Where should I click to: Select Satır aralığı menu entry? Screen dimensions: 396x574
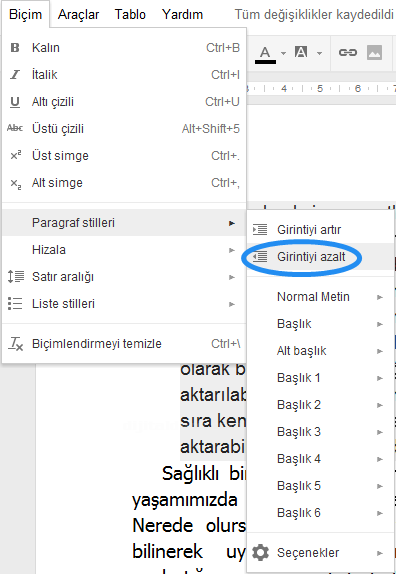(x=124, y=277)
